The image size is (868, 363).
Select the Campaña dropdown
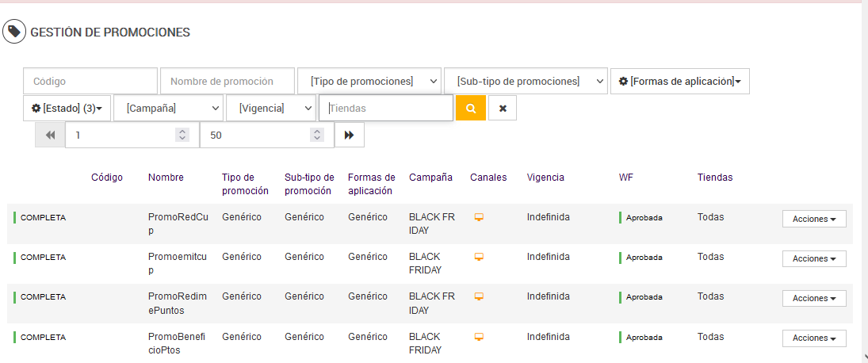(168, 108)
